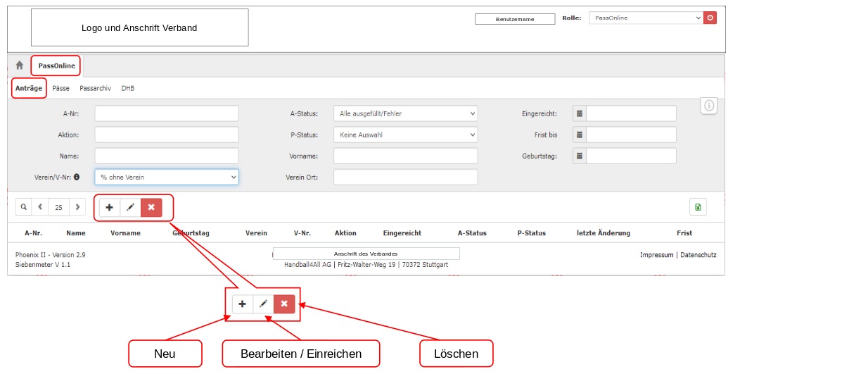Switch to the Passarchiv tab

pos(95,89)
